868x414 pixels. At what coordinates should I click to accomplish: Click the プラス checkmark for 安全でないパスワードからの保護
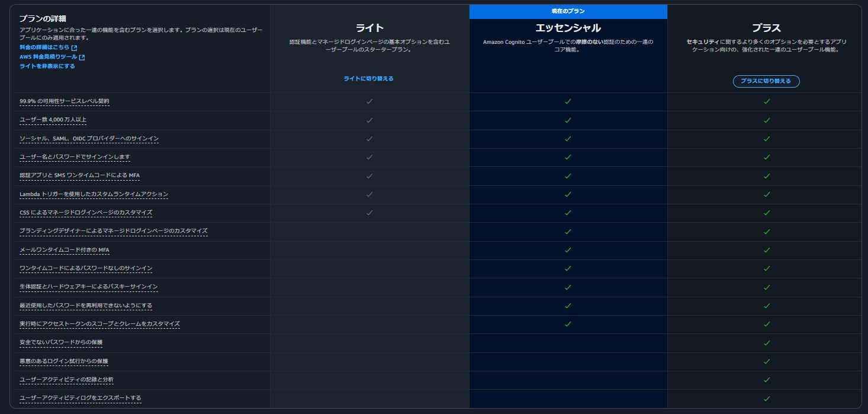(767, 342)
